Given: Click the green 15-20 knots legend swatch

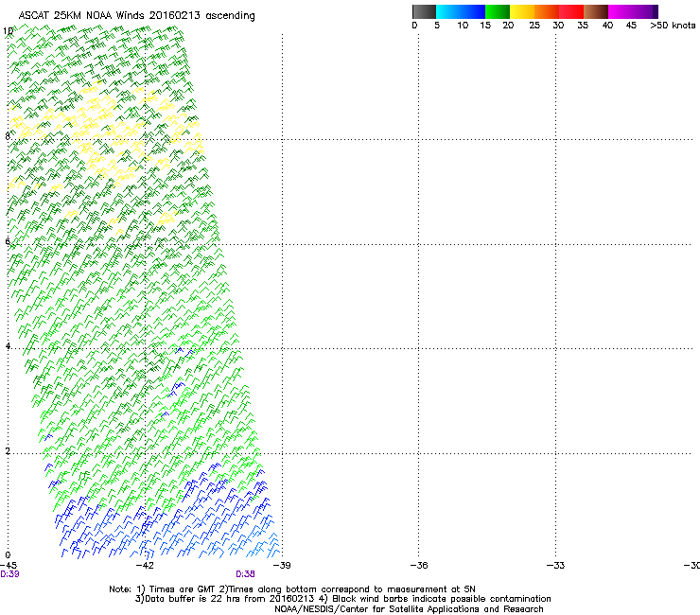Looking at the screenshot, I should pos(498,11).
